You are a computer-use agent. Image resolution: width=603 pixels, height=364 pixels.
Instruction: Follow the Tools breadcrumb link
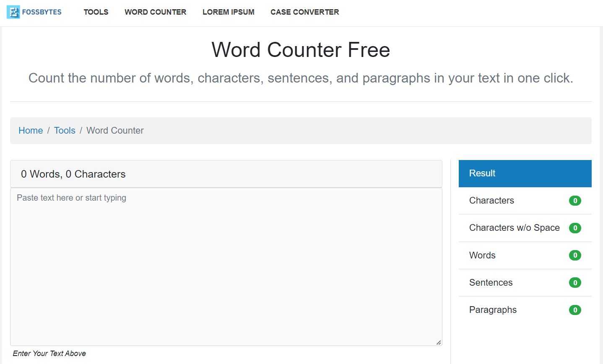click(x=65, y=131)
